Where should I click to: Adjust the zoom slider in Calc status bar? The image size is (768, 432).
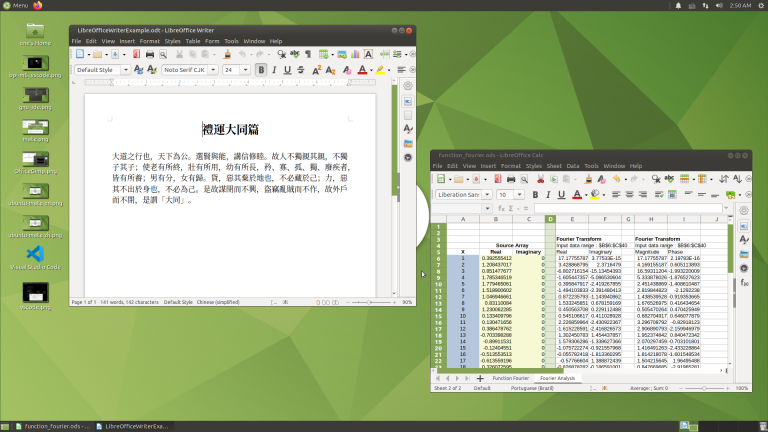[704, 388]
